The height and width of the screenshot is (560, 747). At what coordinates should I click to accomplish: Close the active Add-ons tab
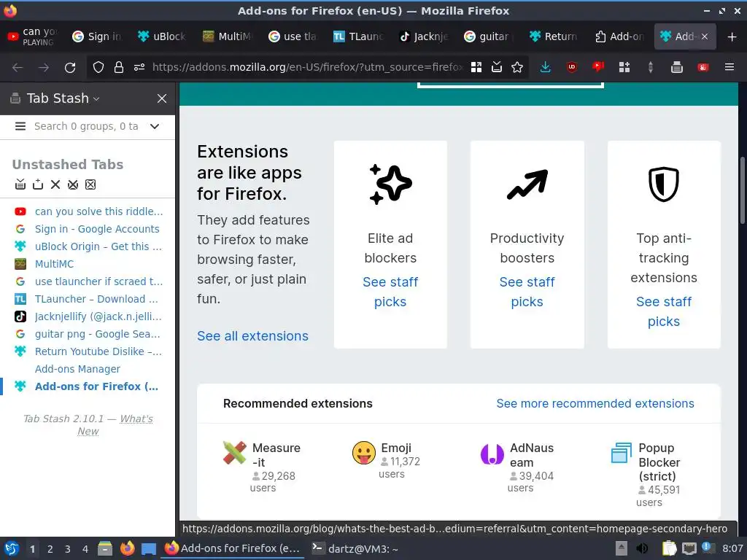coord(705,36)
